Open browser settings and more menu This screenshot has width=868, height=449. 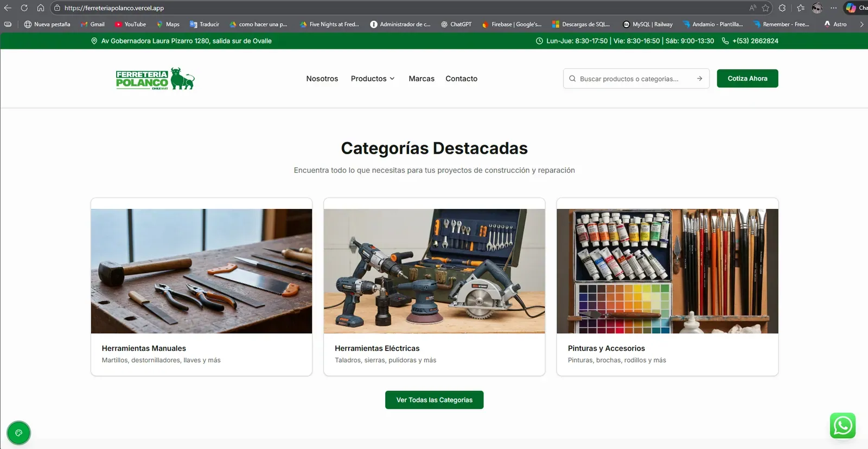(x=833, y=8)
